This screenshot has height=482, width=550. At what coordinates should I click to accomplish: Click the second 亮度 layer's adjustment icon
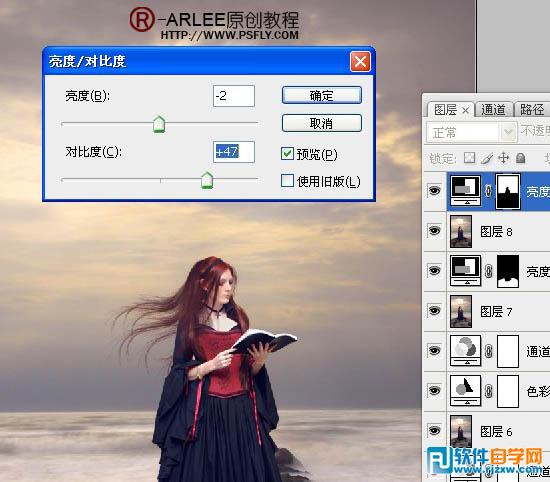(x=466, y=271)
